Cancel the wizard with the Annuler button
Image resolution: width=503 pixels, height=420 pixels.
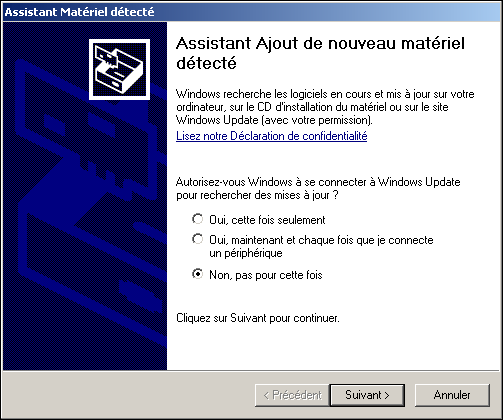452,395
